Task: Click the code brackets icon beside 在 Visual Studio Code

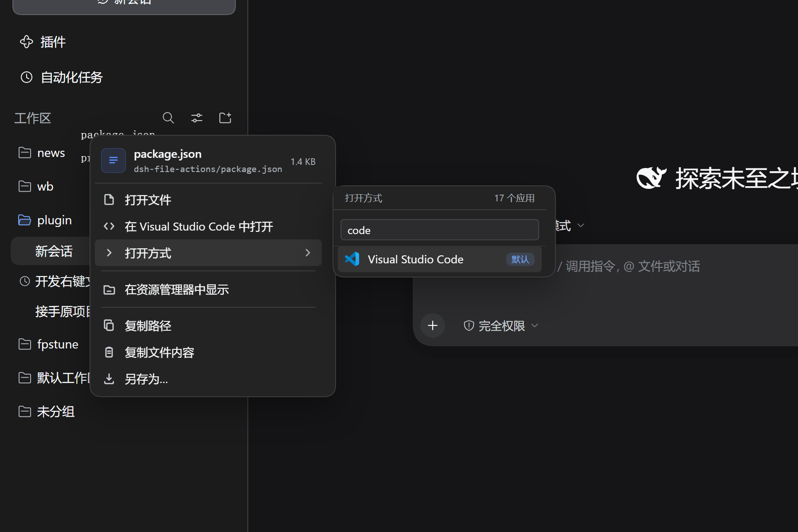Action: click(x=109, y=227)
